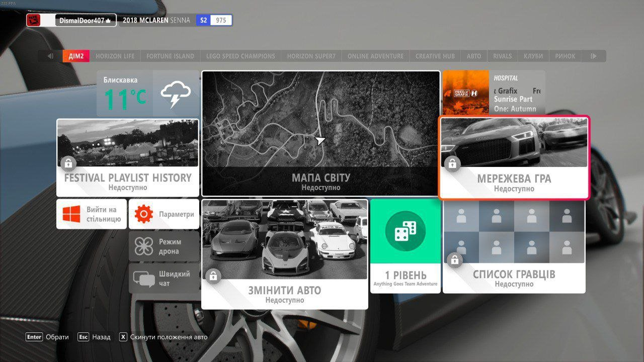Click Скинути положення авто prompt
The height and width of the screenshot is (362, 644).
[x=169, y=337]
